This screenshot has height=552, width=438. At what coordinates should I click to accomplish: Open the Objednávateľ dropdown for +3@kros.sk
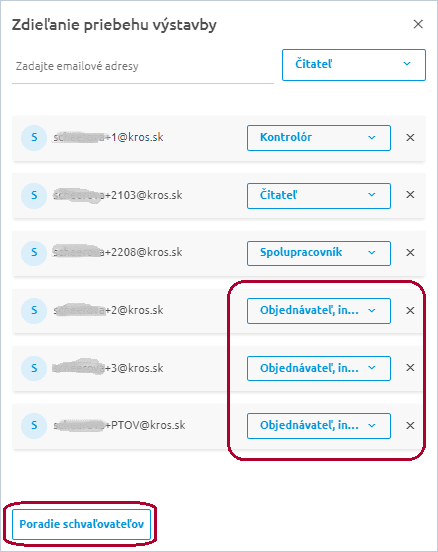click(x=319, y=368)
